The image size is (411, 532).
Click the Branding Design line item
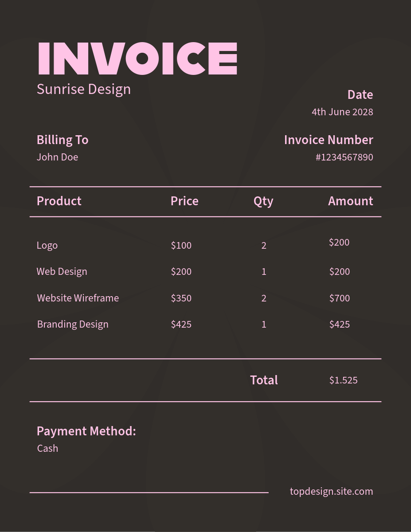[73, 324]
